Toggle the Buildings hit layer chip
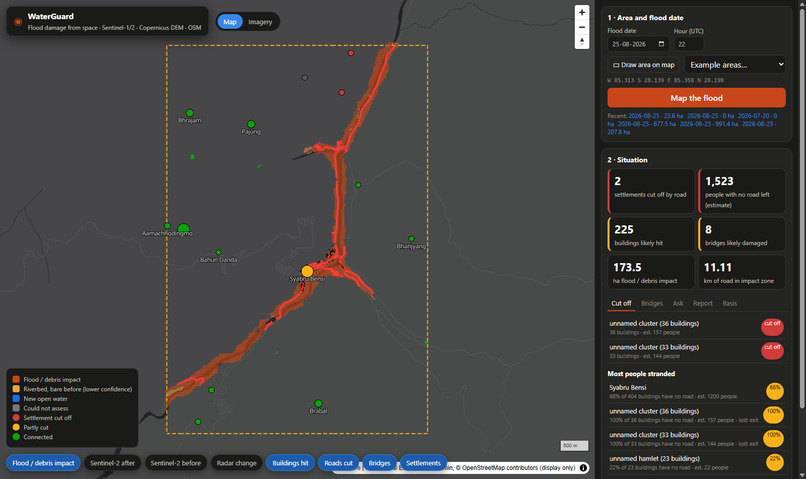Image resolution: width=806 pixels, height=479 pixels. [290, 463]
